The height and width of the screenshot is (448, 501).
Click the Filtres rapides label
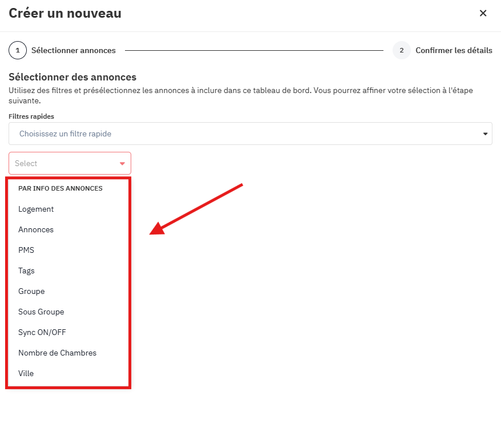[31, 116]
